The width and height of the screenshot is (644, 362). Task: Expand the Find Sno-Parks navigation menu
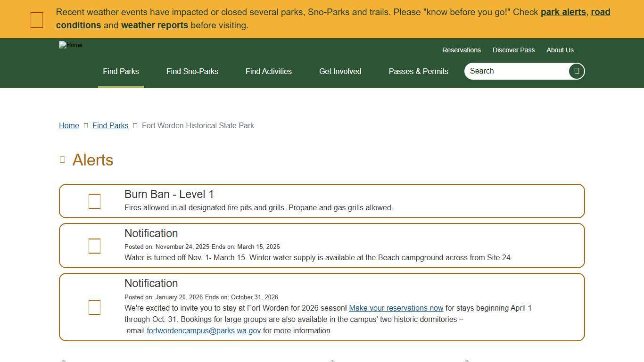point(192,72)
